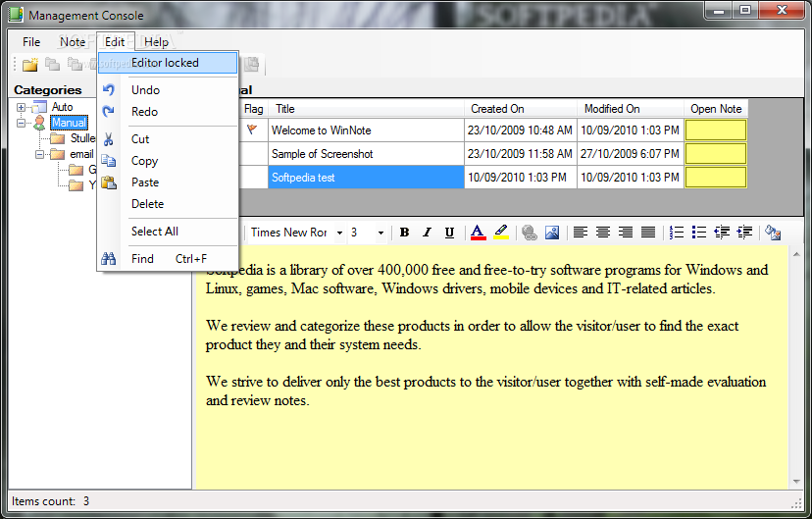Open note via yellow box for Sample of Screenshot
The width and height of the screenshot is (812, 519).
pyautogui.click(x=716, y=154)
